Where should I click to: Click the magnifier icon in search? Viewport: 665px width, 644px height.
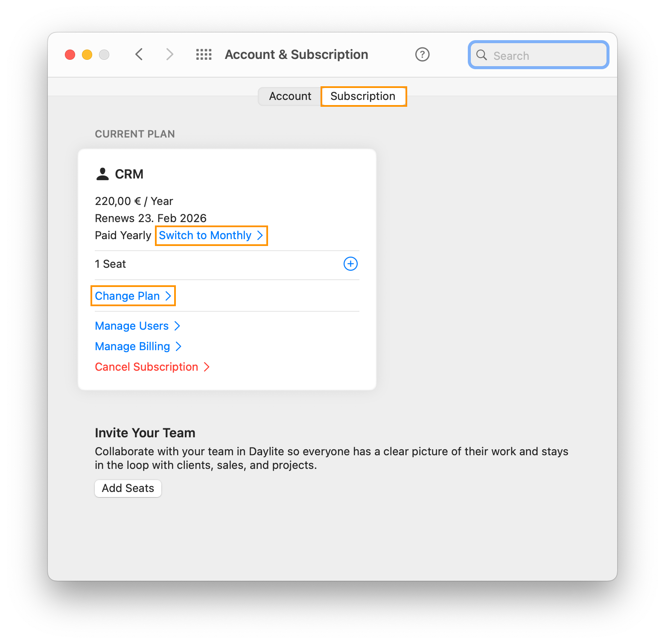tap(481, 55)
